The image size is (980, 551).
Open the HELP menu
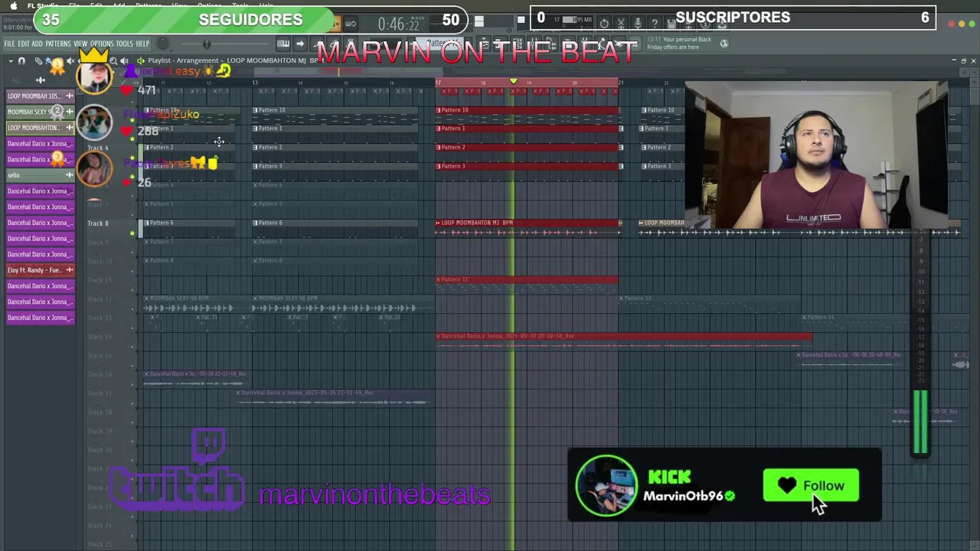tap(143, 44)
